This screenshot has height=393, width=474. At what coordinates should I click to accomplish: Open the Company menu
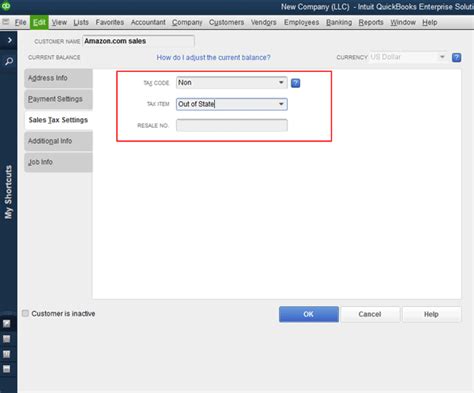coord(187,22)
